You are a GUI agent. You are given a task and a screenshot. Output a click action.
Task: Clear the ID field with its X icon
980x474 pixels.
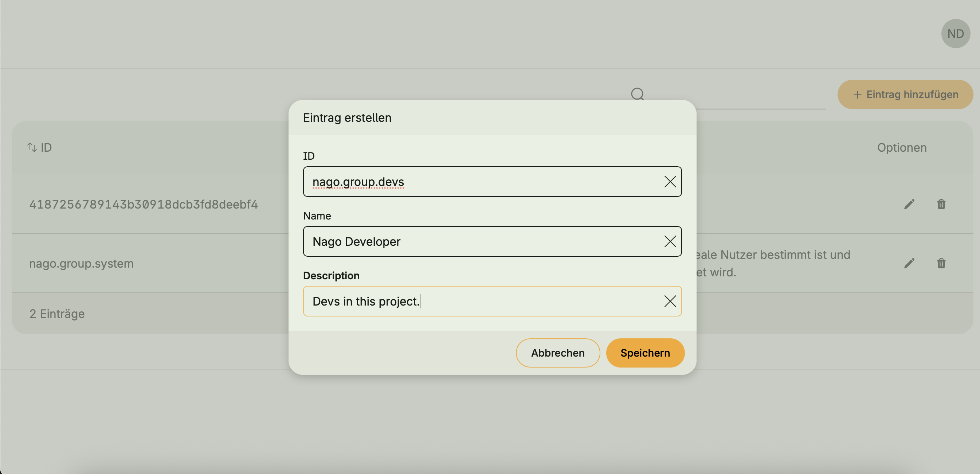point(670,182)
